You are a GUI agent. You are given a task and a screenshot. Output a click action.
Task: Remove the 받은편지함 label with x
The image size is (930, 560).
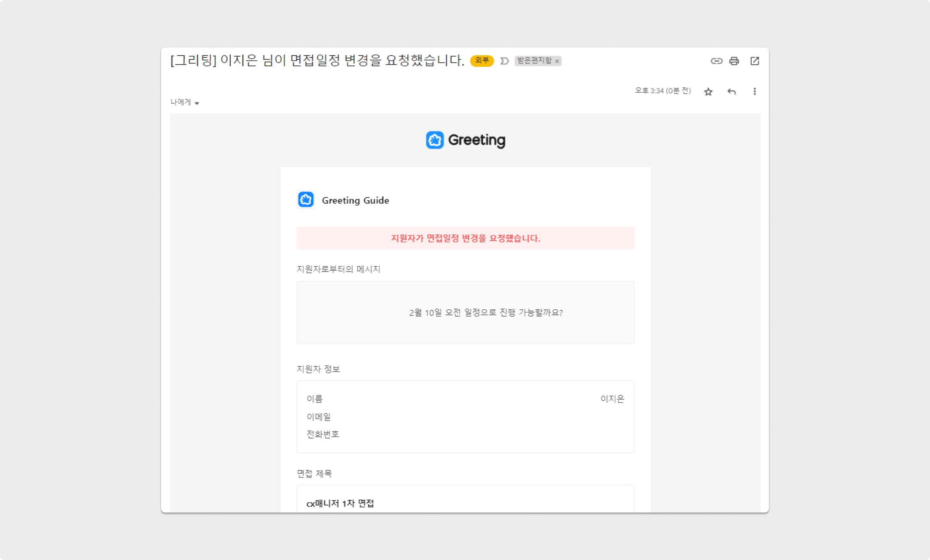point(557,61)
